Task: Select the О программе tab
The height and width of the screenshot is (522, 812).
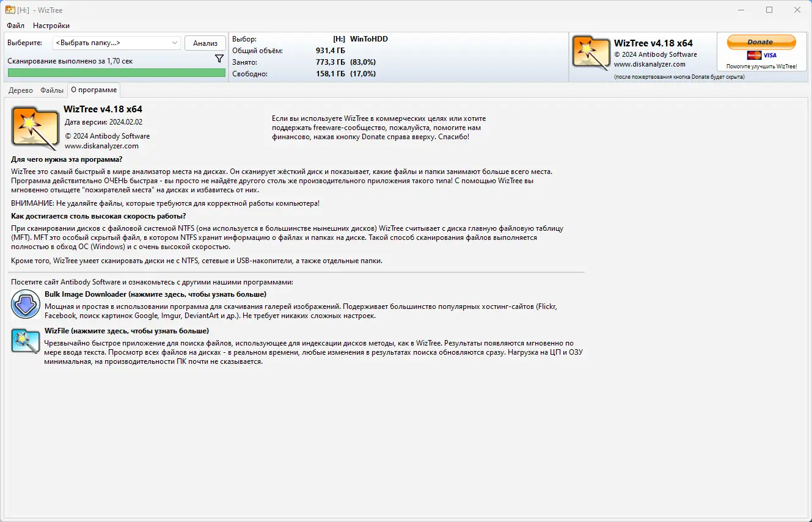Action: point(93,90)
